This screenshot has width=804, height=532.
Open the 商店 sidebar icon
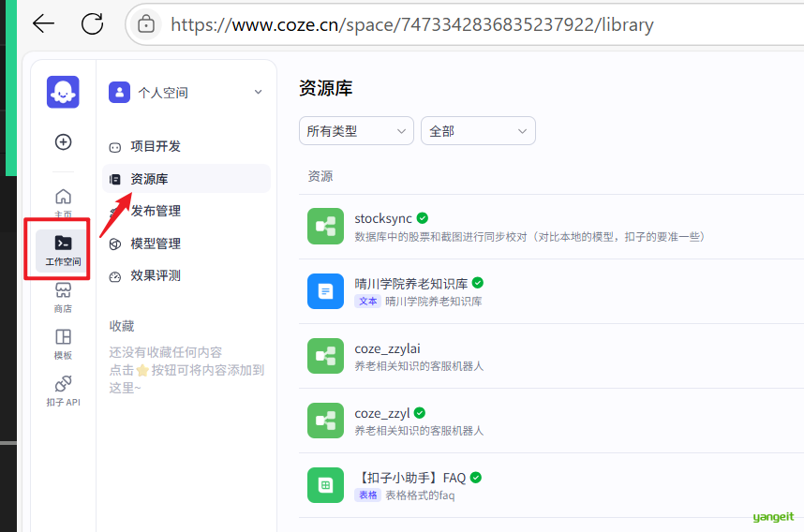[63, 297]
